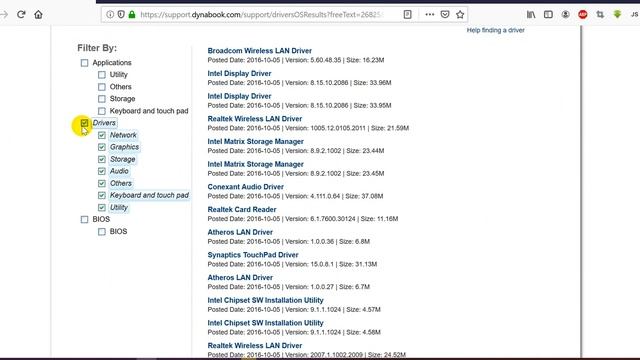Open Atheros LAN Driver version 1.0.0.36
Screen dimensions: 640x360
(240, 232)
